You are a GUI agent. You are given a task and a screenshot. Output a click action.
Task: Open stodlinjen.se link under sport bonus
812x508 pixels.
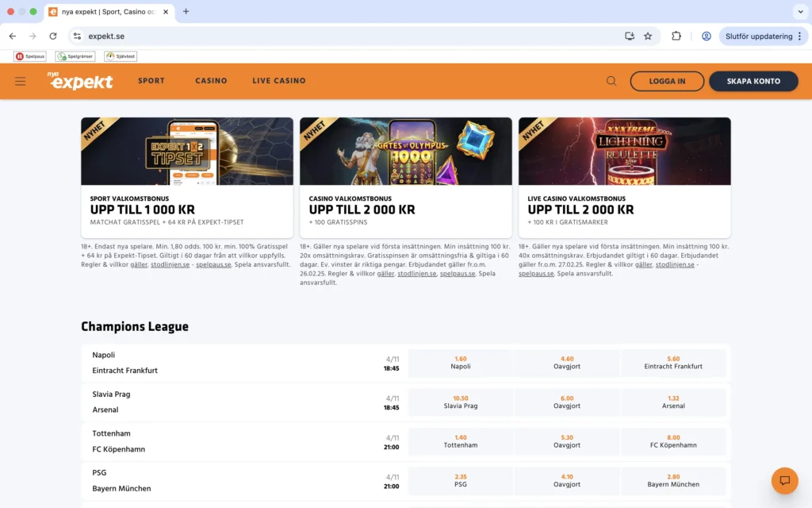[170, 264]
